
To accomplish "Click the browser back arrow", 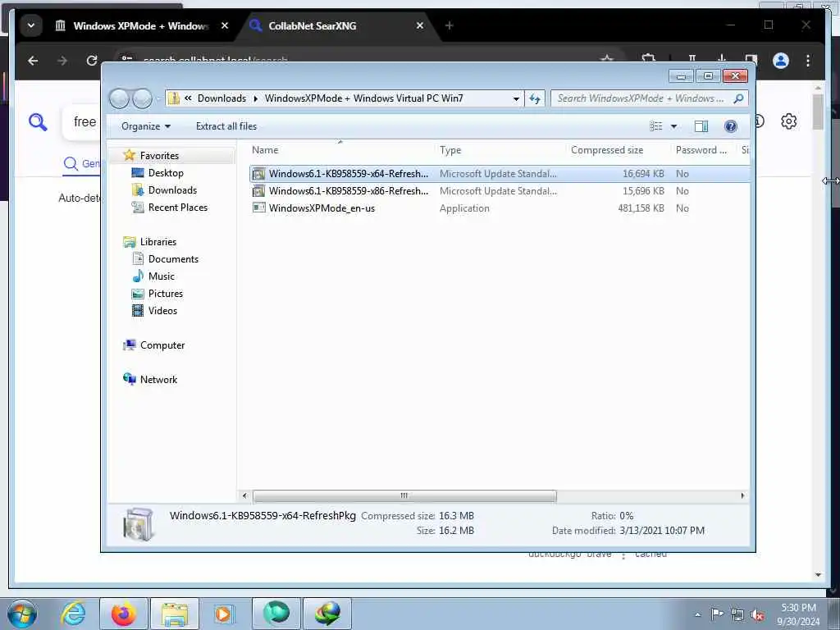I will [33, 61].
